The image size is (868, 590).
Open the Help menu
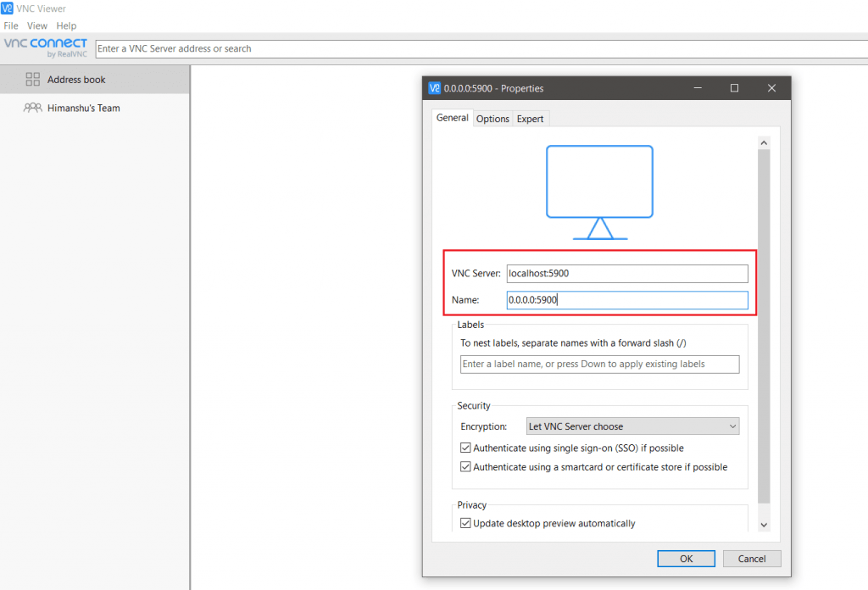click(x=66, y=25)
